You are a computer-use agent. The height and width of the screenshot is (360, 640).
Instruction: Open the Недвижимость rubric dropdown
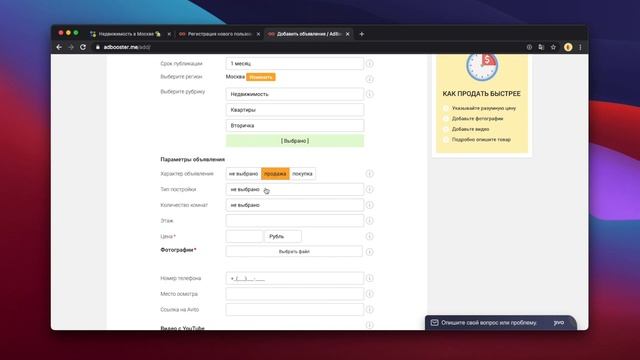295,94
